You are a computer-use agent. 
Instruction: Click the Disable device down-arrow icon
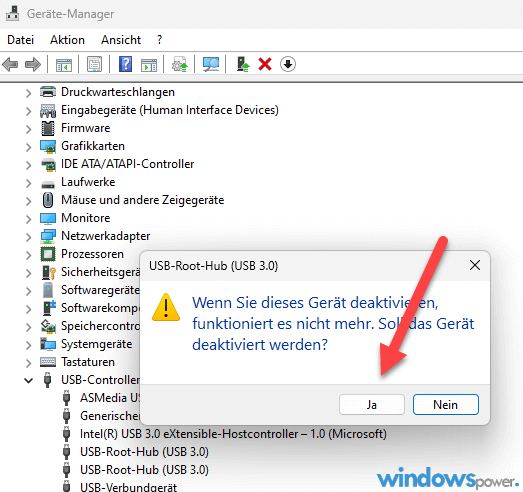pyautogui.click(x=288, y=64)
